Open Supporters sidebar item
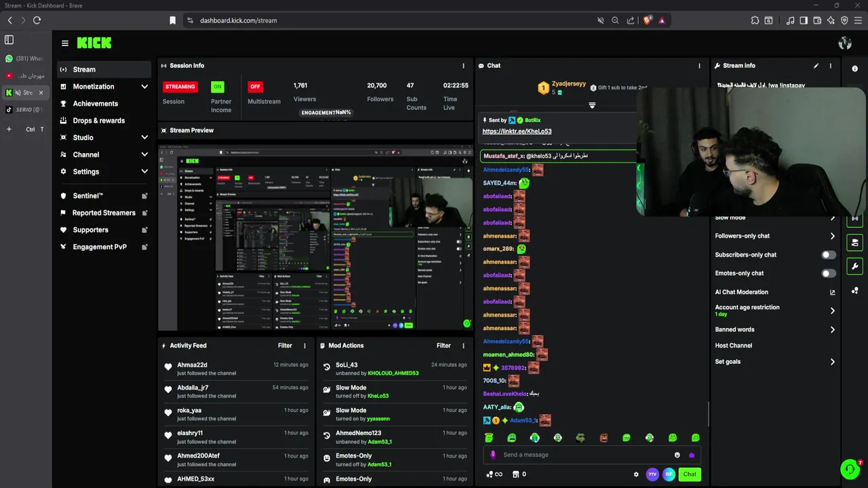The image size is (868, 488). tap(104, 230)
